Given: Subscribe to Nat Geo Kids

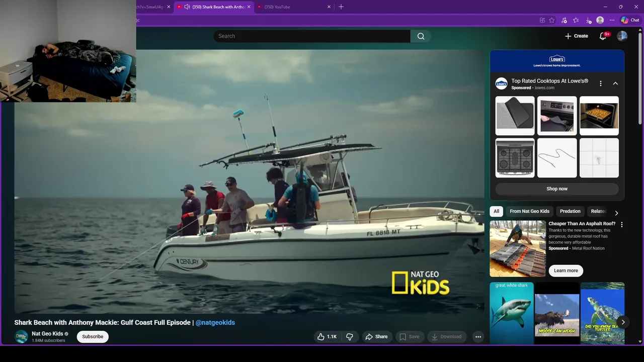Looking at the screenshot, I should pos(93,336).
